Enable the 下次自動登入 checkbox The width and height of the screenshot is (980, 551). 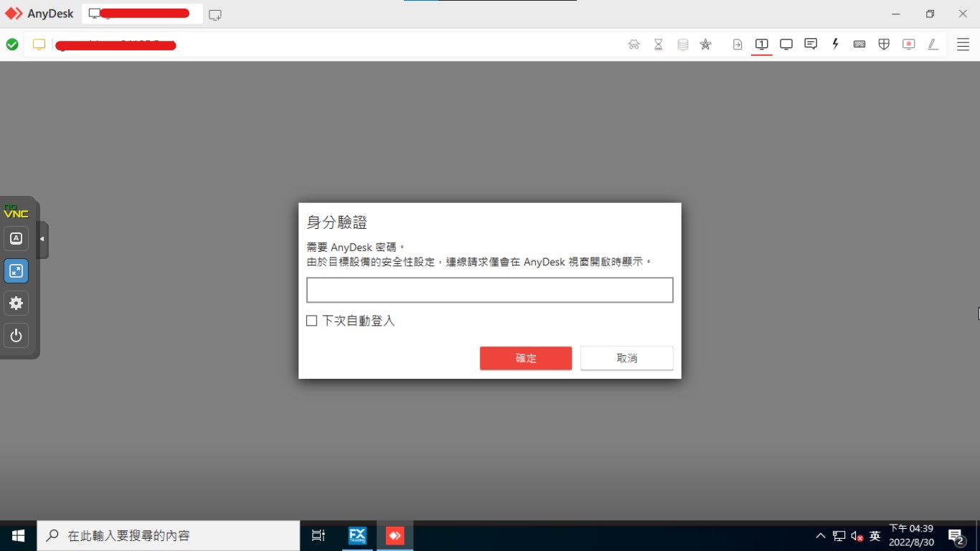click(312, 321)
